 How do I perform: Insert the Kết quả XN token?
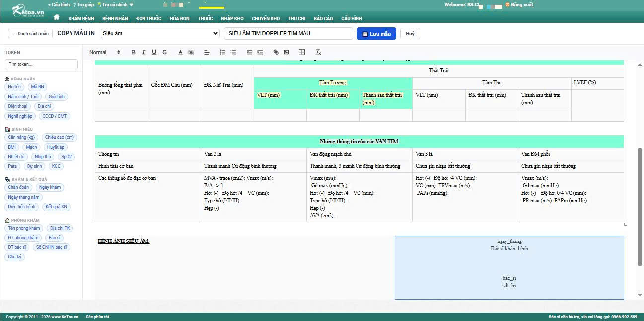pos(56,207)
